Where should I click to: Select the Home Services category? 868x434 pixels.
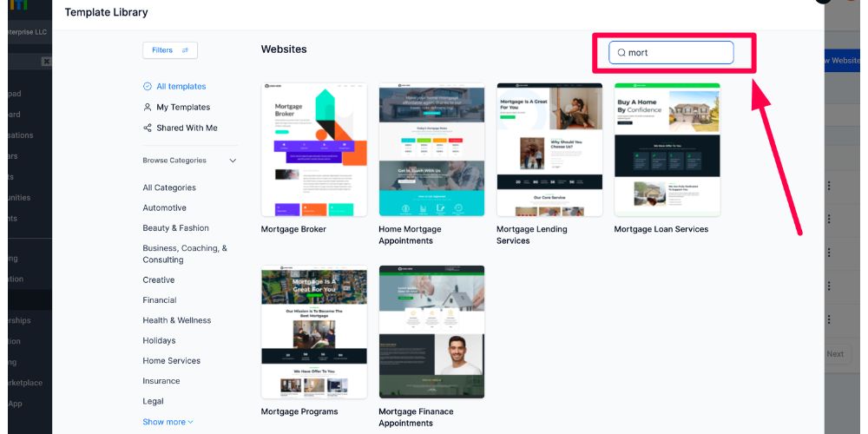click(x=172, y=361)
